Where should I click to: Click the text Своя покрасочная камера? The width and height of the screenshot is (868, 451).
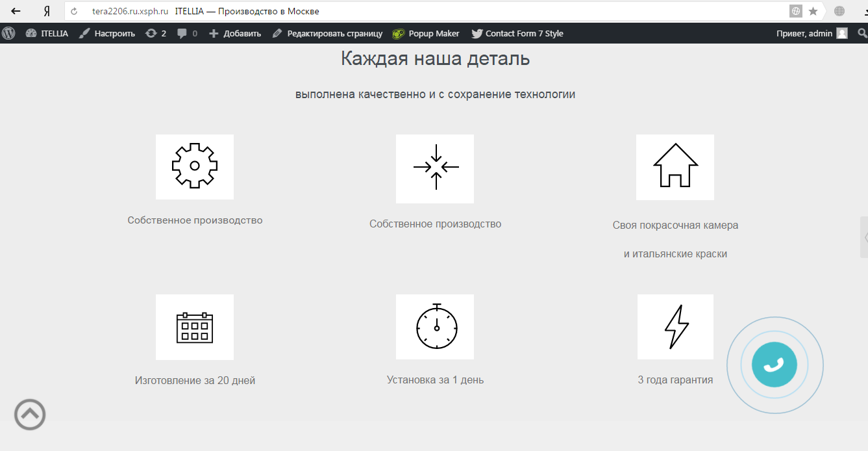[x=675, y=225]
